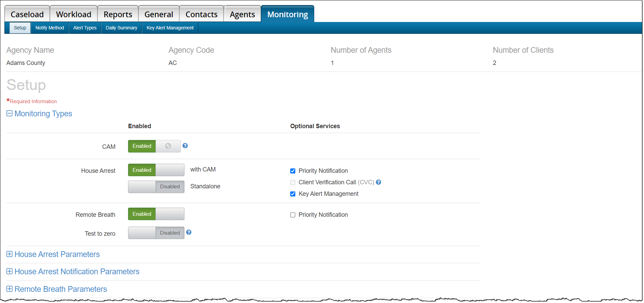This screenshot has height=303, width=644.
Task: Click the help icon next to CAM toggle
Action: 185,146
